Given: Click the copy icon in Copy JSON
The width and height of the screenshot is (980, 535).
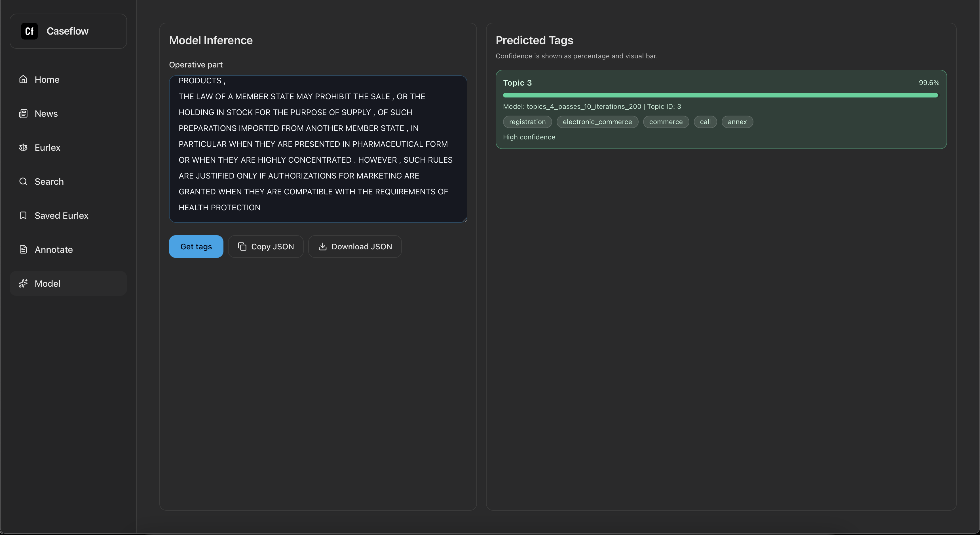Looking at the screenshot, I should (x=242, y=247).
